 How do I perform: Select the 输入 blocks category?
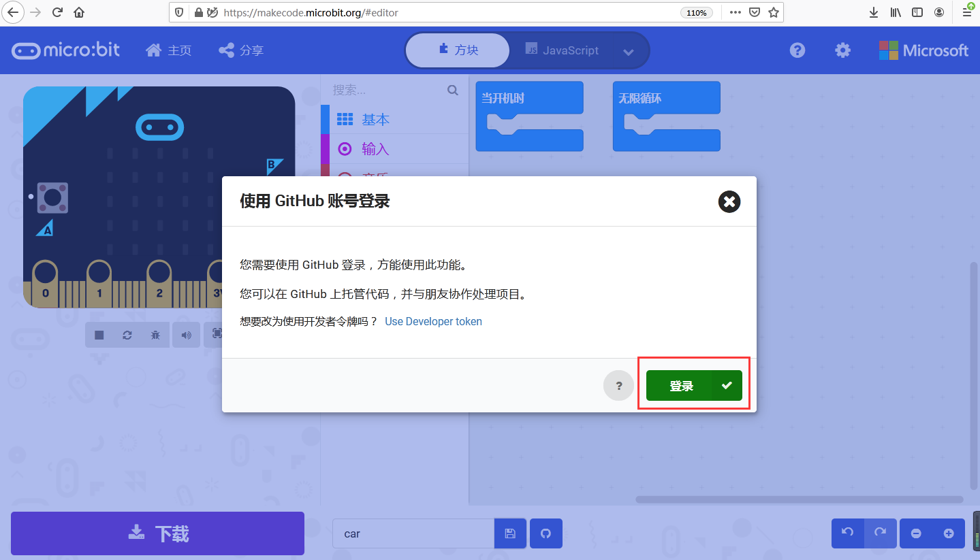pos(375,148)
